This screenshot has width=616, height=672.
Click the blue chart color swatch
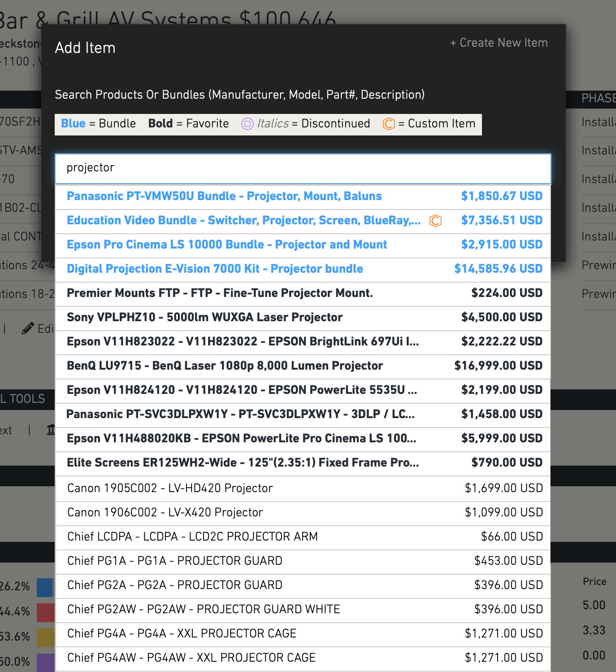pyautogui.click(x=45, y=587)
